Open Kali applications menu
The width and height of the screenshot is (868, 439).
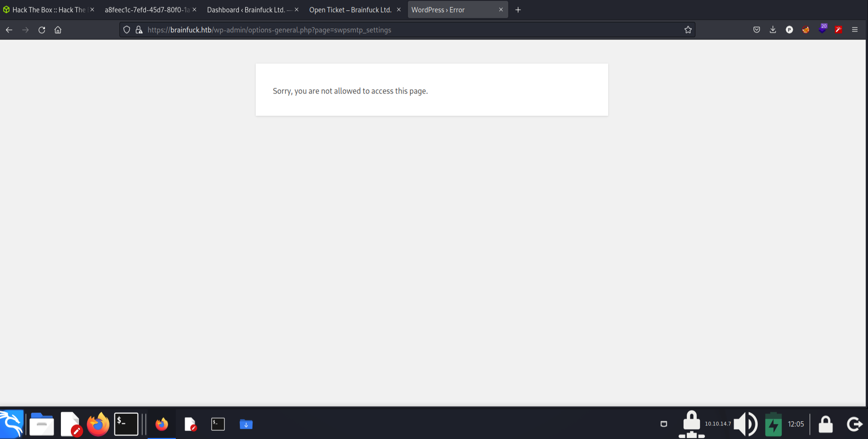point(12,424)
